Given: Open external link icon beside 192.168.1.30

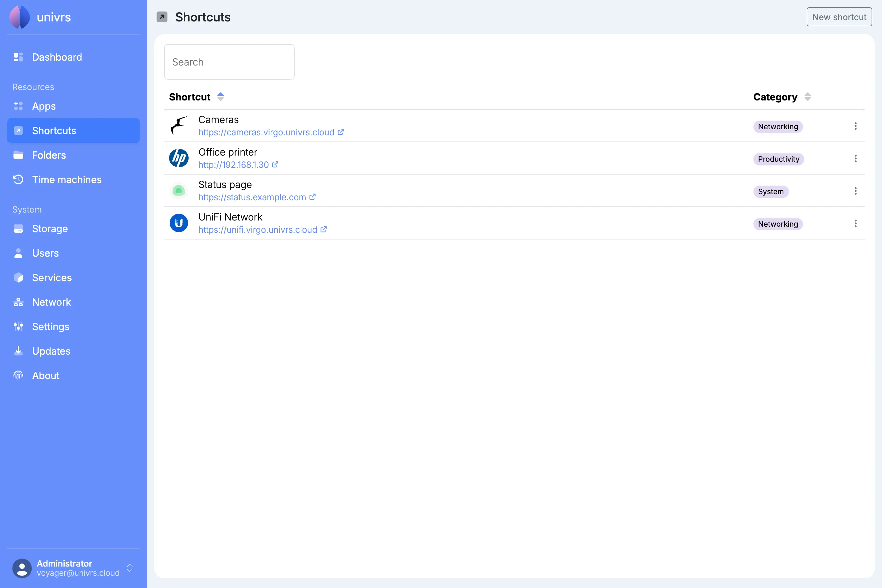Looking at the screenshot, I should point(275,164).
